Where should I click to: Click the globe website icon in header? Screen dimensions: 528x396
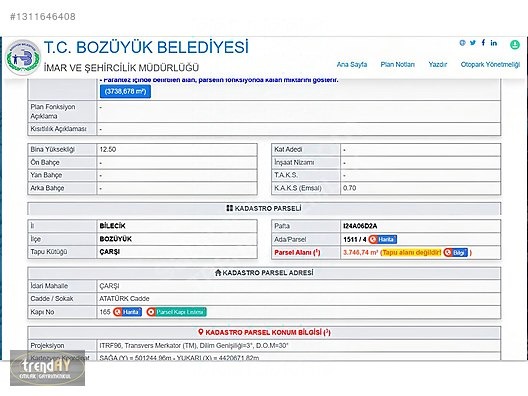coord(462,43)
